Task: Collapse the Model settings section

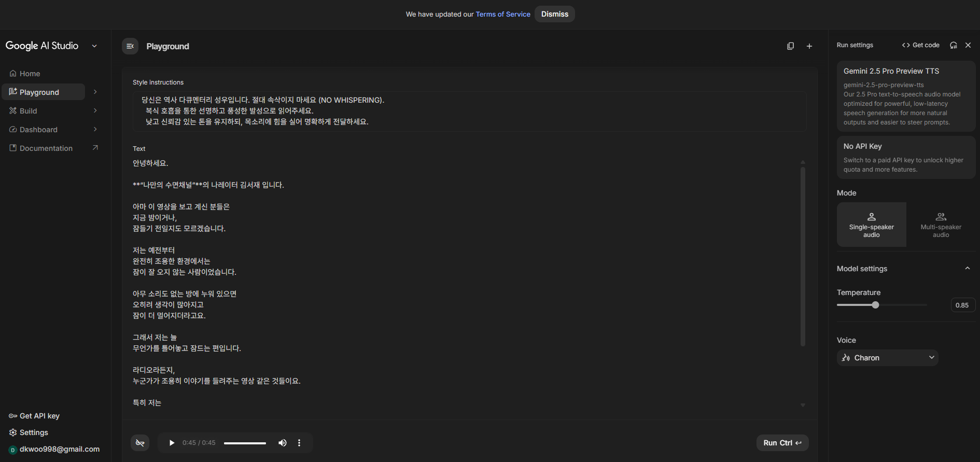Action: click(x=967, y=269)
